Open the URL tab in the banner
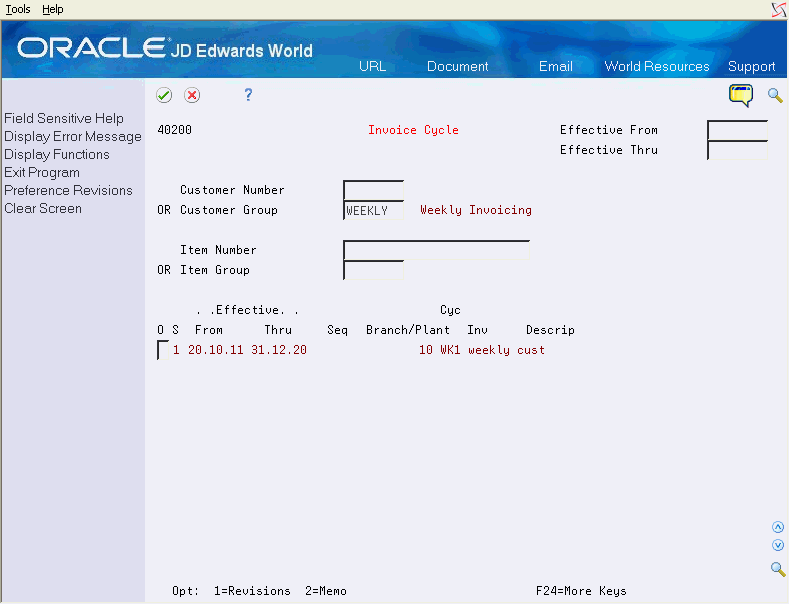789x604 pixels. 372,66
